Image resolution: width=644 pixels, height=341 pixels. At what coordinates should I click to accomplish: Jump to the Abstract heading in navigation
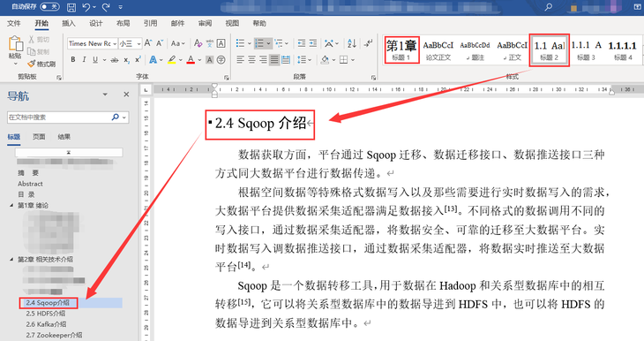pyautogui.click(x=30, y=184)
